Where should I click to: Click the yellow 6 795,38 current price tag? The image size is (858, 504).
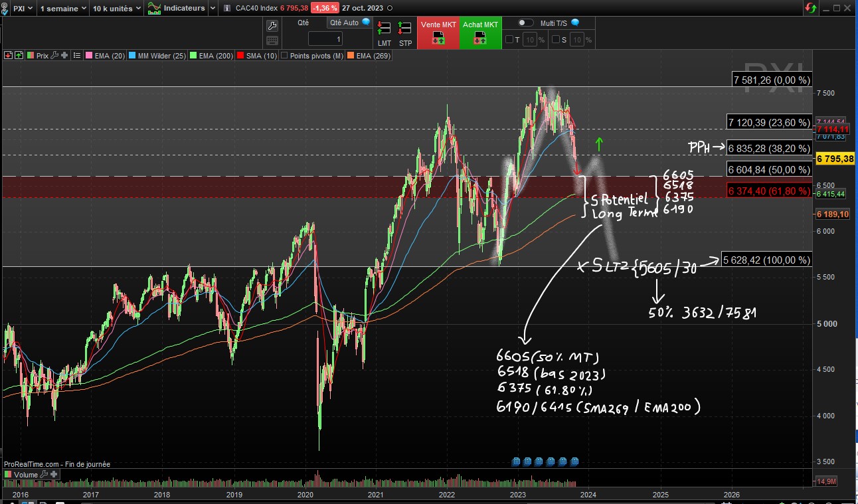[x=835, y=159]
